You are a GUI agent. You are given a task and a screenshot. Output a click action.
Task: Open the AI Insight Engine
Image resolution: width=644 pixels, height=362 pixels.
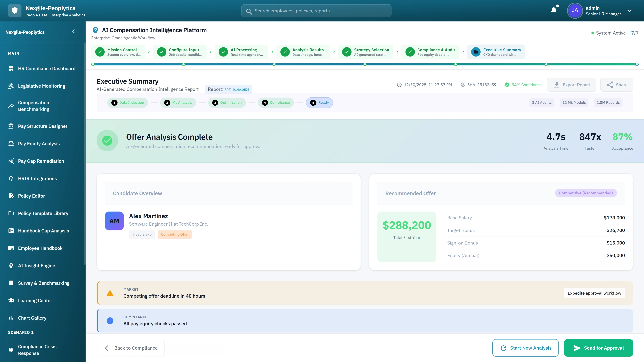[x=37, y=265]
